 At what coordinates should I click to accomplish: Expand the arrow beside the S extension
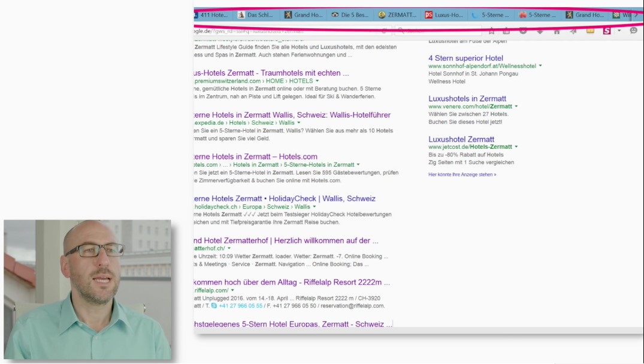[x=619, y=31]
